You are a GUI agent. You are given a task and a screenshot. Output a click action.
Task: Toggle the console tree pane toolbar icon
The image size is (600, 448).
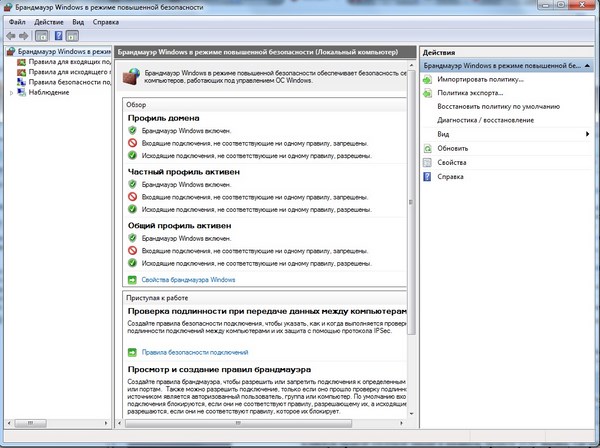click(x=42, y=36)
